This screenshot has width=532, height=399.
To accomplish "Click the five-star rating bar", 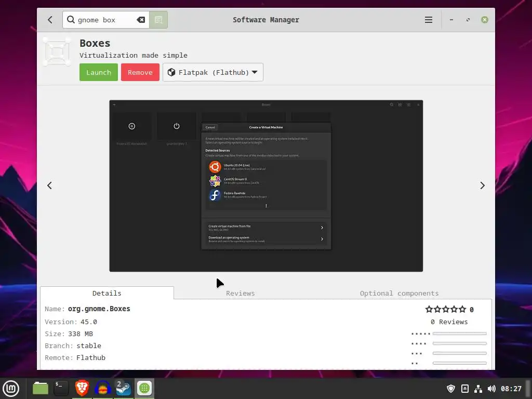I will (x=459, y=334).
